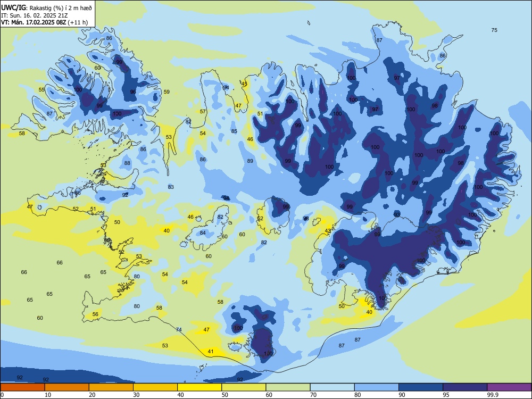
Task: Click the map value '83'
Action: [x=171, y=187]
